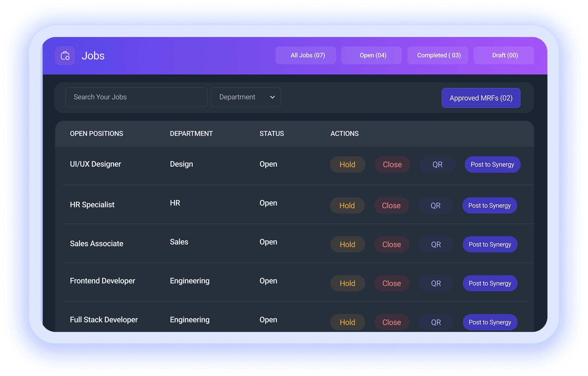
Task: Close the Frontend Developer position
Action: tap(391, 283)
